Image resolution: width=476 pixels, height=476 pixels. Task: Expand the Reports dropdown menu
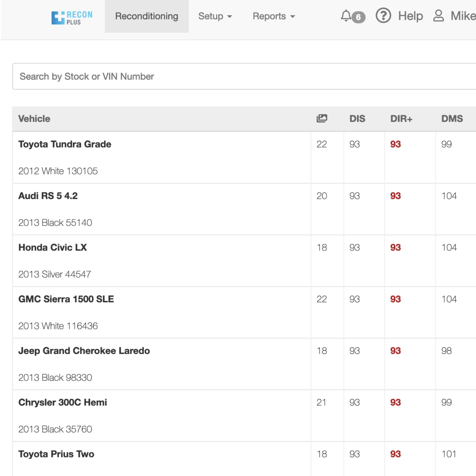(274, 16)
